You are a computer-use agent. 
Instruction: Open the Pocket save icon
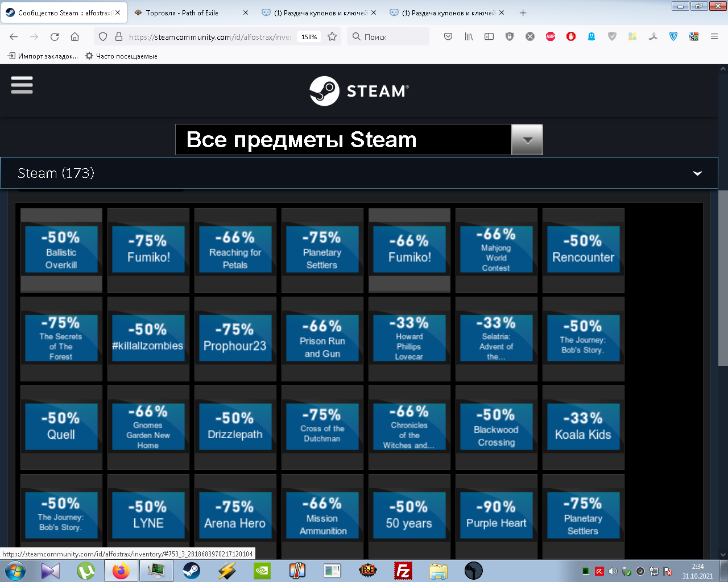(x=448, y=36)
